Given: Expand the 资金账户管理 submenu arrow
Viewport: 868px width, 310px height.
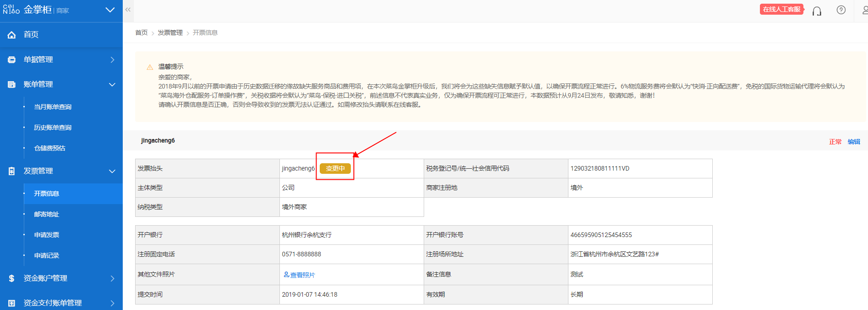Looking at the screenshot, I should pyautogui.click(x=112, y=278).
